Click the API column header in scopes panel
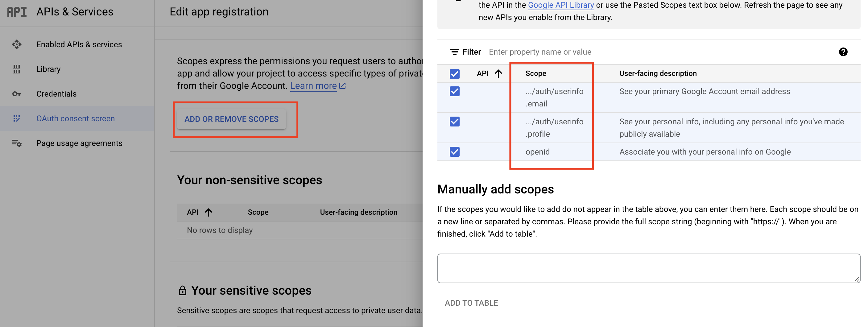The width and height of the screenshot is (868, 327). click(x=482, y=73)
